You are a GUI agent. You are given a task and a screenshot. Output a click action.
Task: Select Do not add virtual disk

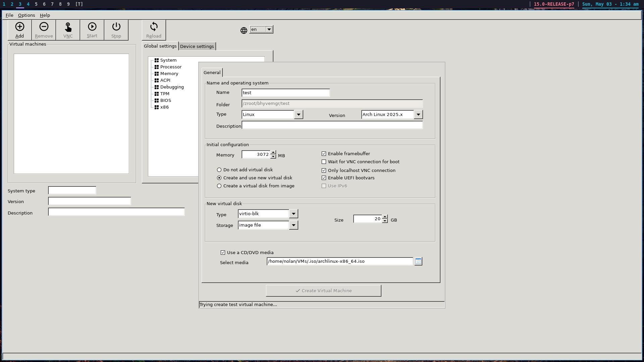pyautogui.click(x=219, y=170)
